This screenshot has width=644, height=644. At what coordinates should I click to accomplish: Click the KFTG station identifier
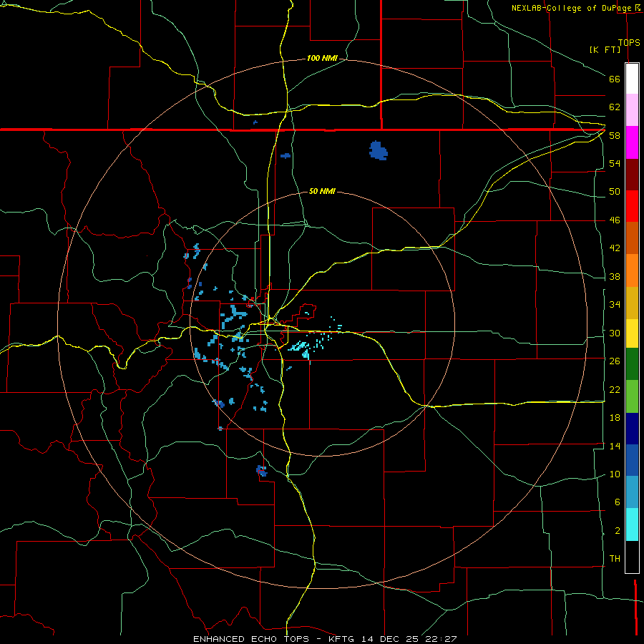(x=342, y=639)
